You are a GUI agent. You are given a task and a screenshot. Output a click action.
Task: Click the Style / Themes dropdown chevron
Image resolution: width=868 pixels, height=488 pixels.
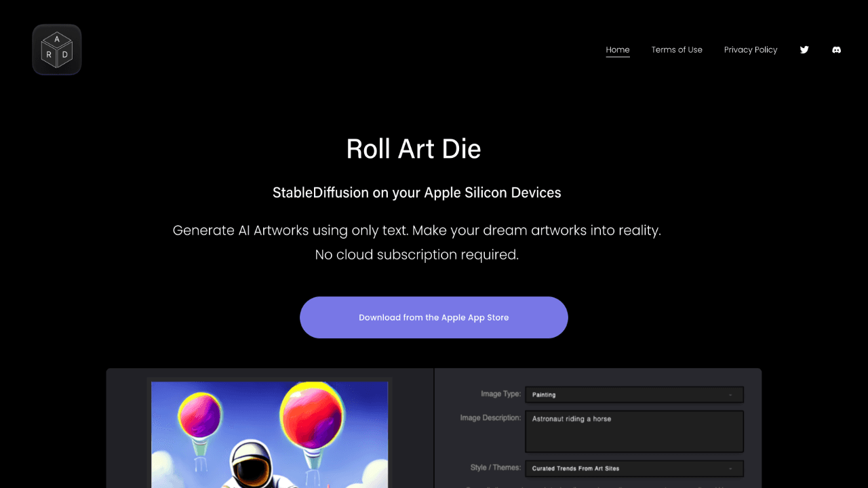(730, 468)
